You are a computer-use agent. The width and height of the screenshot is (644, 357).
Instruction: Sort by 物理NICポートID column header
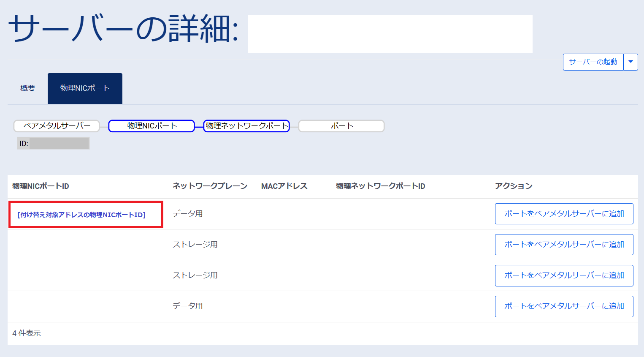pyautogui.click(x=41, y=186)
